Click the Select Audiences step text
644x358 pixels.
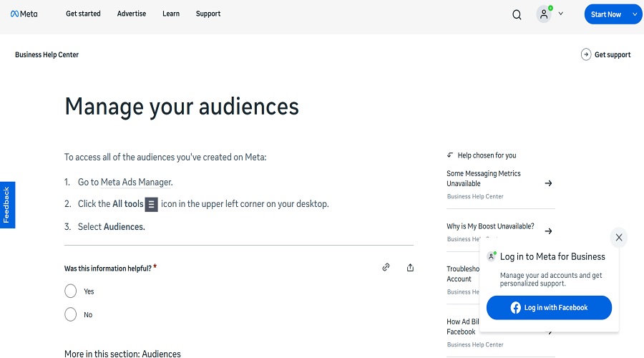pyautogui.click(x=112, y=227)
